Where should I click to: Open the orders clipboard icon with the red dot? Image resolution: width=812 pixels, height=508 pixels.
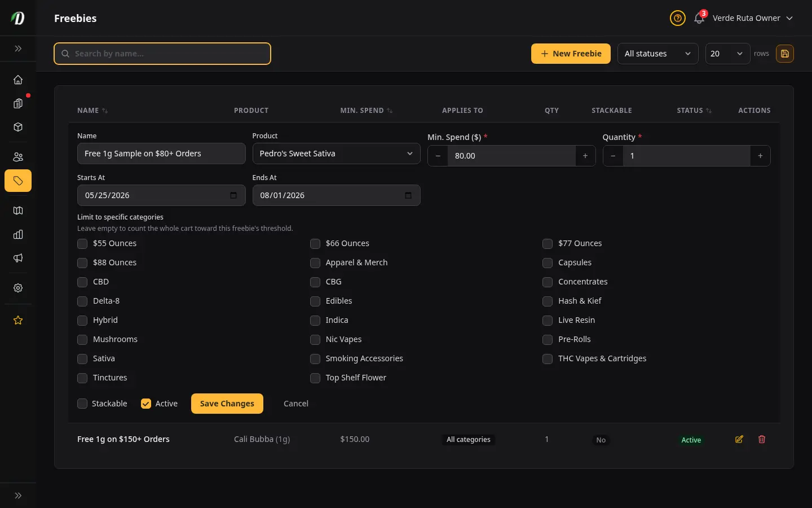coord(18,103)
